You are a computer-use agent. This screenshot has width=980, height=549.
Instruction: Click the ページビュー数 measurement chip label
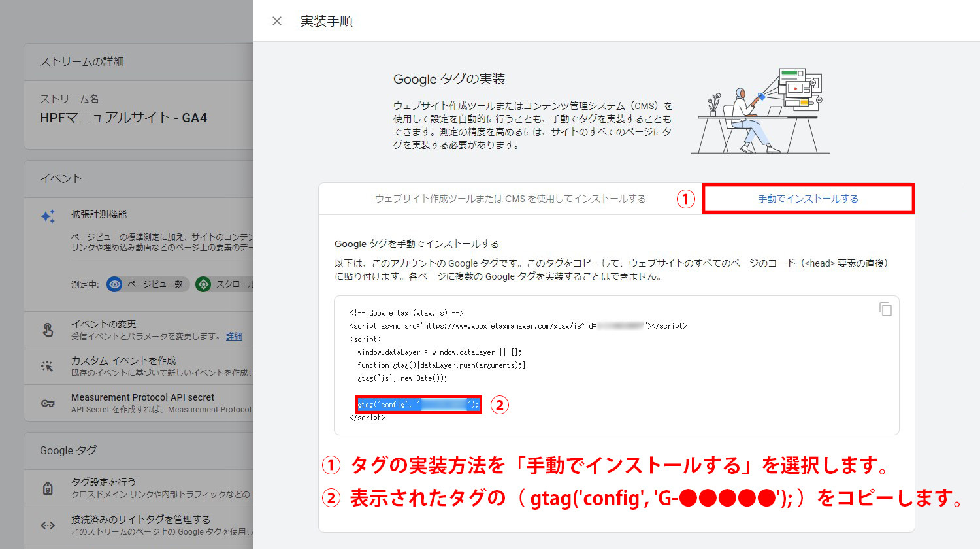coord(155,284)
